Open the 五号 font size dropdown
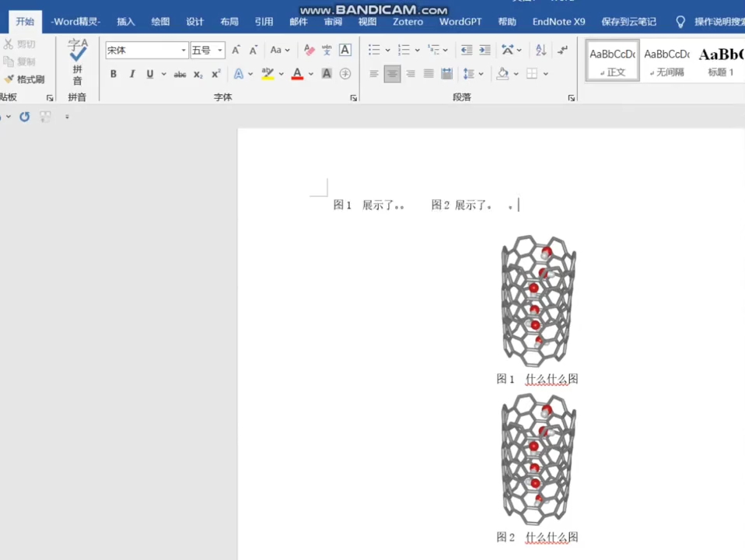Viewport: 745px width, 560px height. [x=219, y=50]
